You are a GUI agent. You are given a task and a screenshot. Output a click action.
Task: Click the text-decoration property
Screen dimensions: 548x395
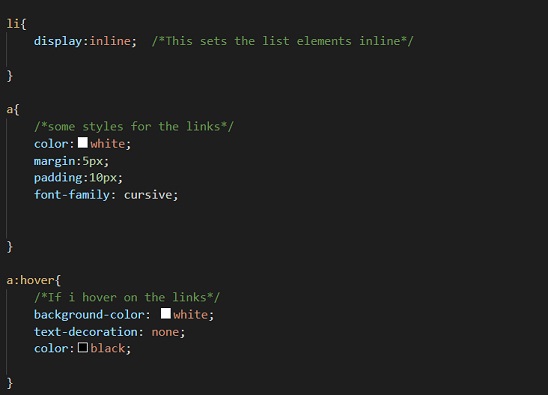(x=86, y=331)
